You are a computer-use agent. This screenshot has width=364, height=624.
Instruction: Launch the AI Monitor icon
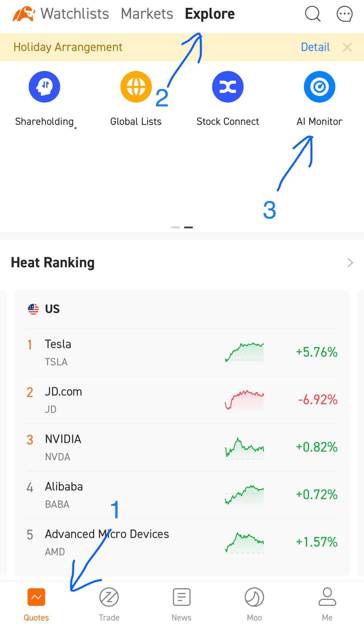(x=320, y=87)
